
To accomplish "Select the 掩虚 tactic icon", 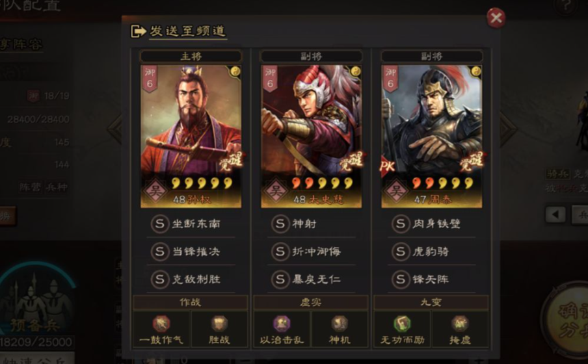I will click(460, 324).
